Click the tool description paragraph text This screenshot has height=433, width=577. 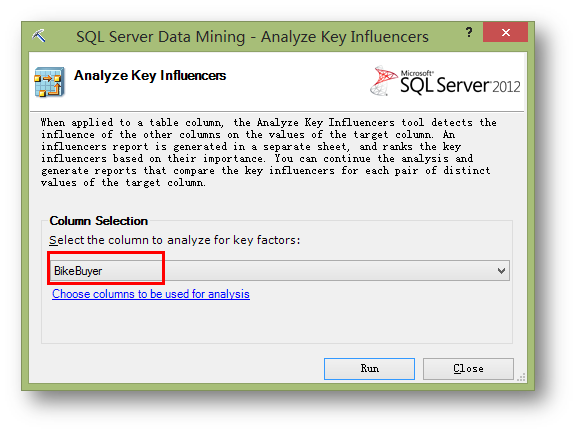click(x=269, y=152)
